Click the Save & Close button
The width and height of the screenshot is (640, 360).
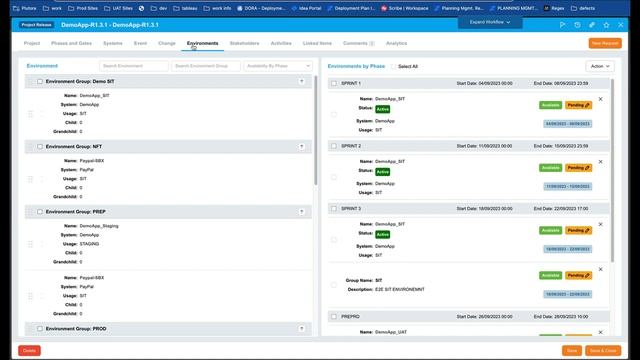[x=603, y=351]
